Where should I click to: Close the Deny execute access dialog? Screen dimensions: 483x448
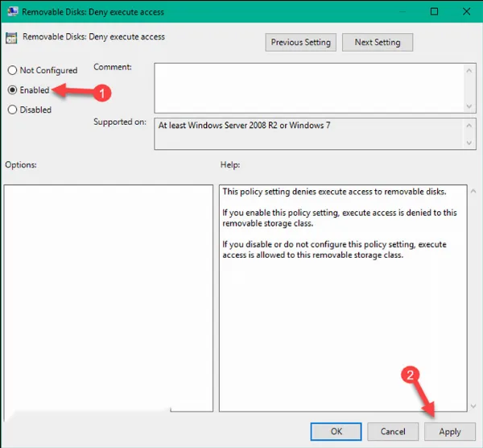467,12
